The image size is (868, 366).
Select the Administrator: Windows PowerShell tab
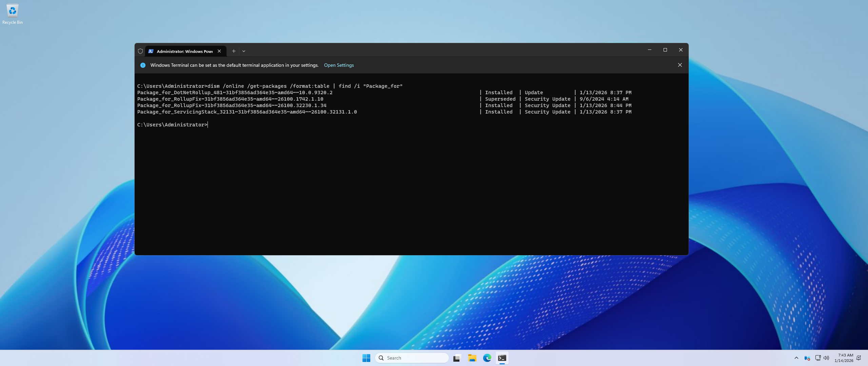click(184, 51)
